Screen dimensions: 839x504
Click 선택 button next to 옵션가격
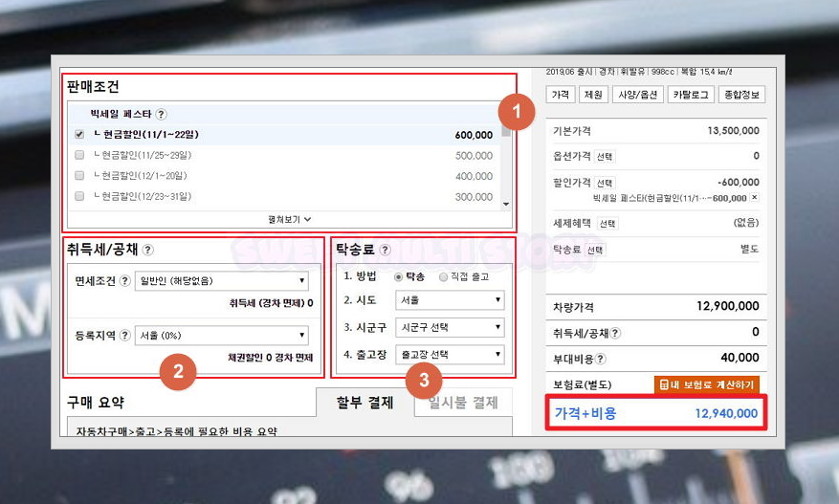(x=605, y=157)
